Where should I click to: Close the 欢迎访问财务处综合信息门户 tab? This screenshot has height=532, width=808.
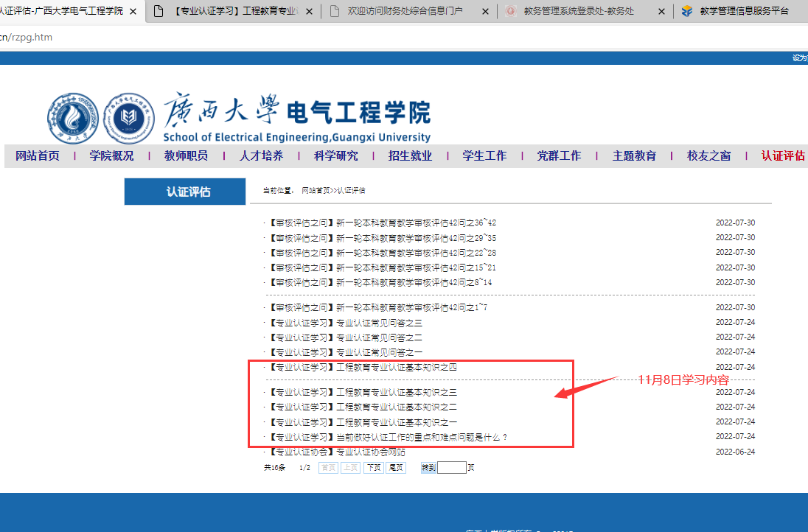tap(485, 11)
